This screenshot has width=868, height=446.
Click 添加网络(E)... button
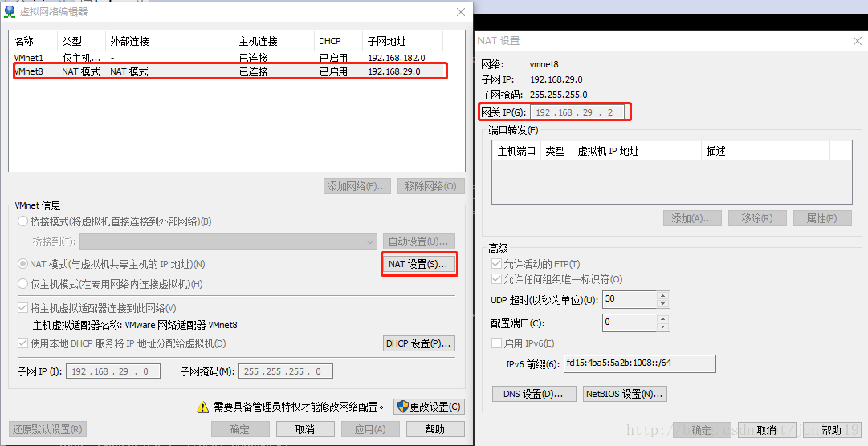(x=357, y=186)
